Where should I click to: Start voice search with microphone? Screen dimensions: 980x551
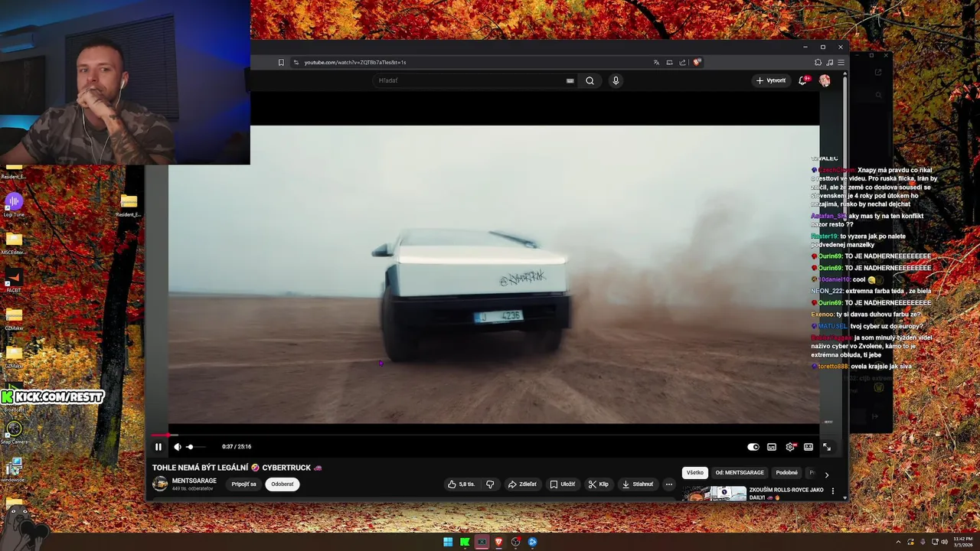tap(616, 80)
